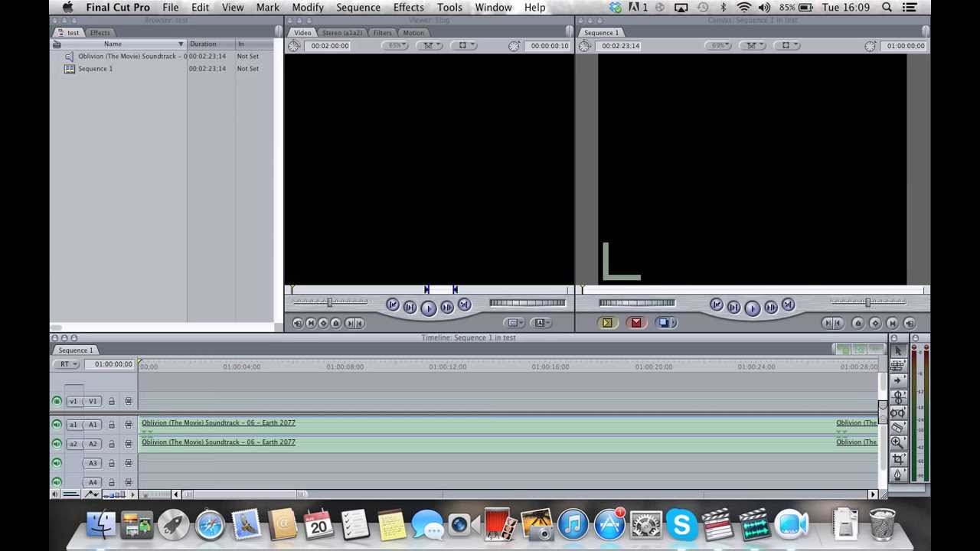
Task: Click the Canvas shuttle control slider
Action: [868, 303]
